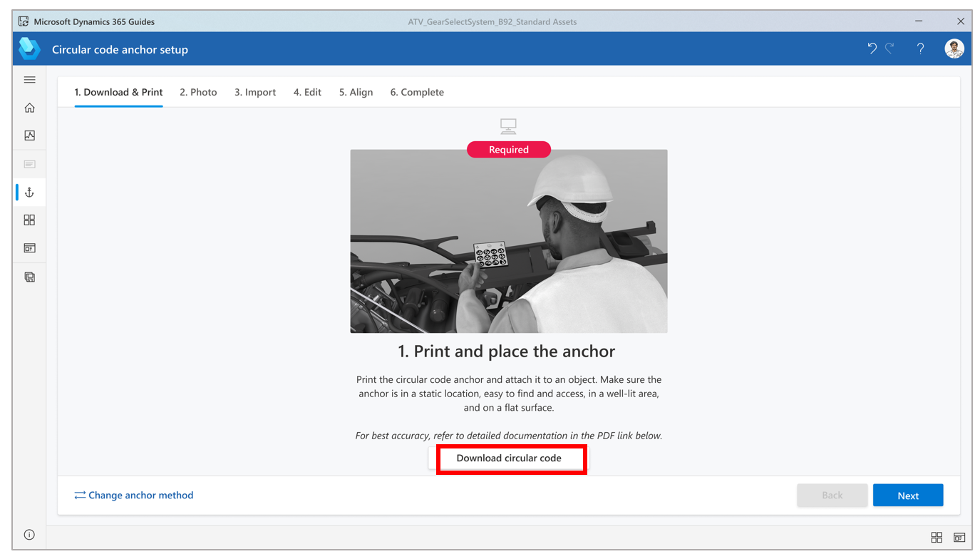Click the Circular code anchor setup title

(120, 50)
